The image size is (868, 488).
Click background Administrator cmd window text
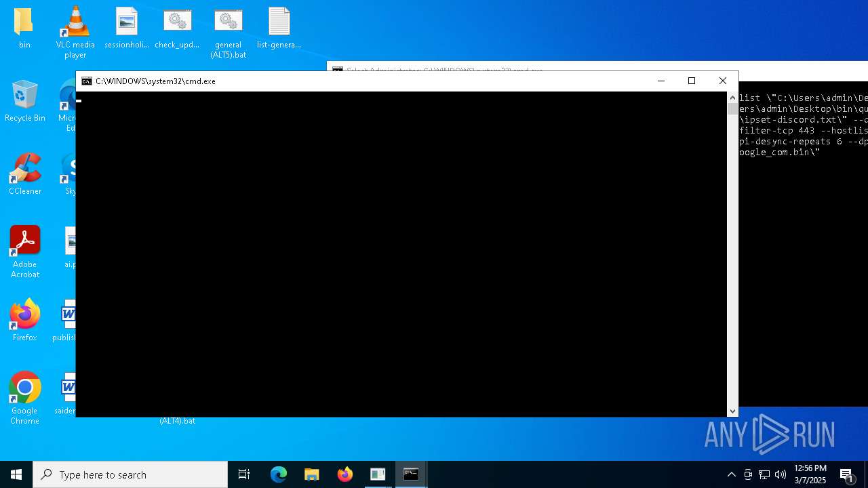(802, 125)
